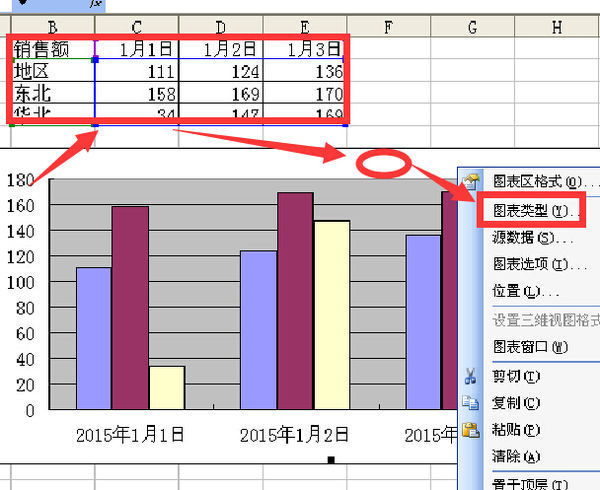Click 粘贴(P) in context menu

tap(516, 430)
